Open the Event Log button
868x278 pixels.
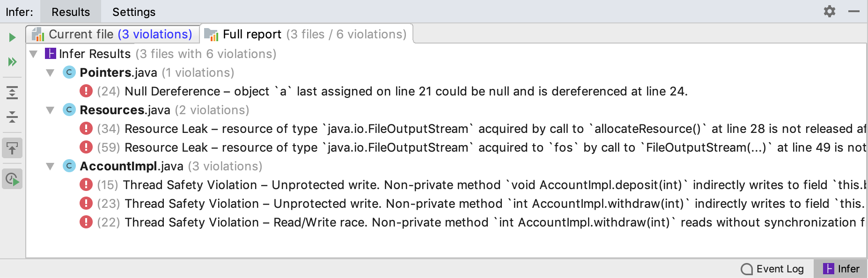pos(772,269)
